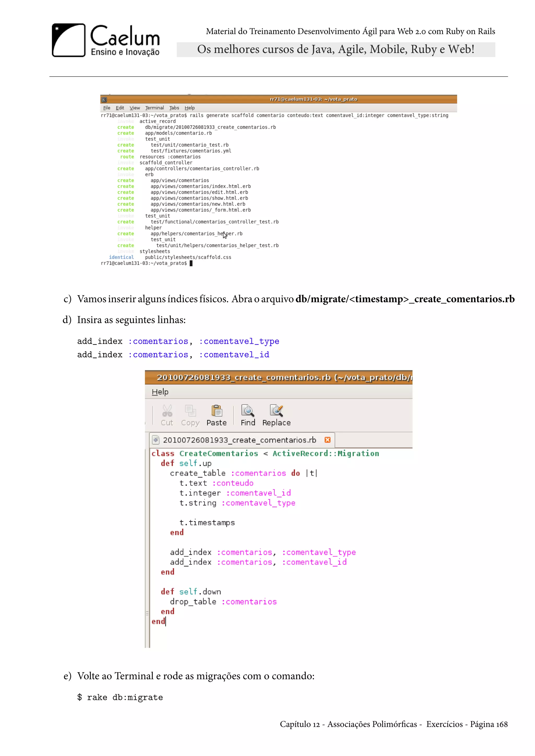The height and width of the screenshot is (756, 535).
Task: Close the create_comentarios.rb document tab
Action: (x=328, y=440)
